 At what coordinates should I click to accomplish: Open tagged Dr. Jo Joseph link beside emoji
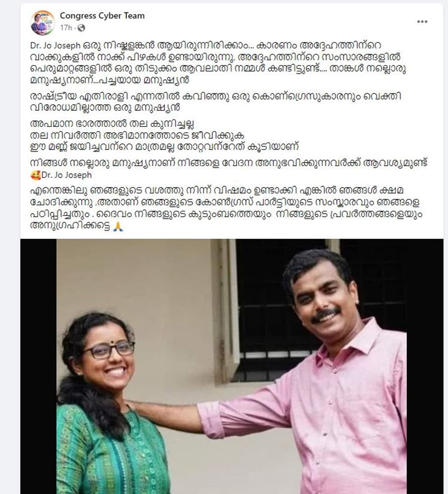click(x=66, y=175)
